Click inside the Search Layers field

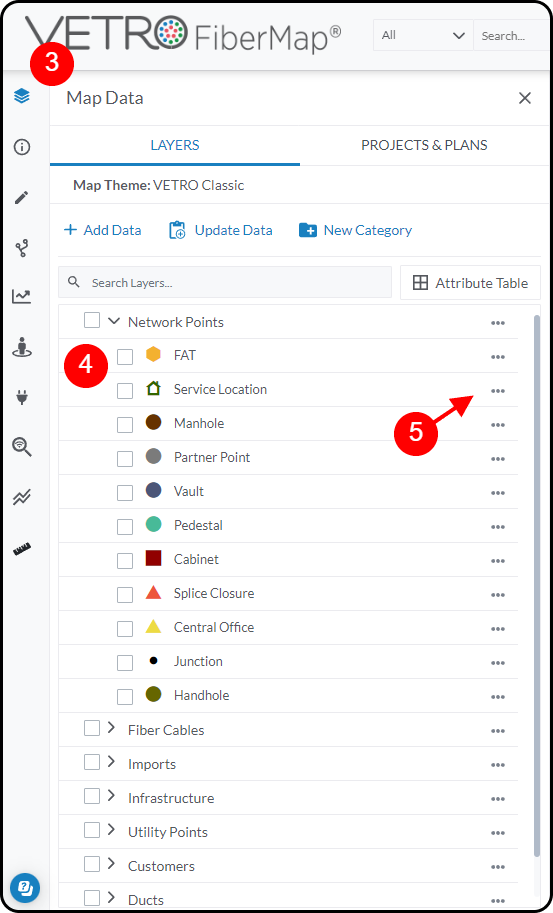coord(225,282)
